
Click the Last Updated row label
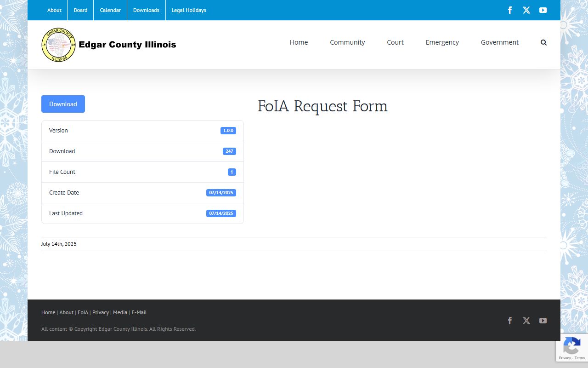(66, 213)
